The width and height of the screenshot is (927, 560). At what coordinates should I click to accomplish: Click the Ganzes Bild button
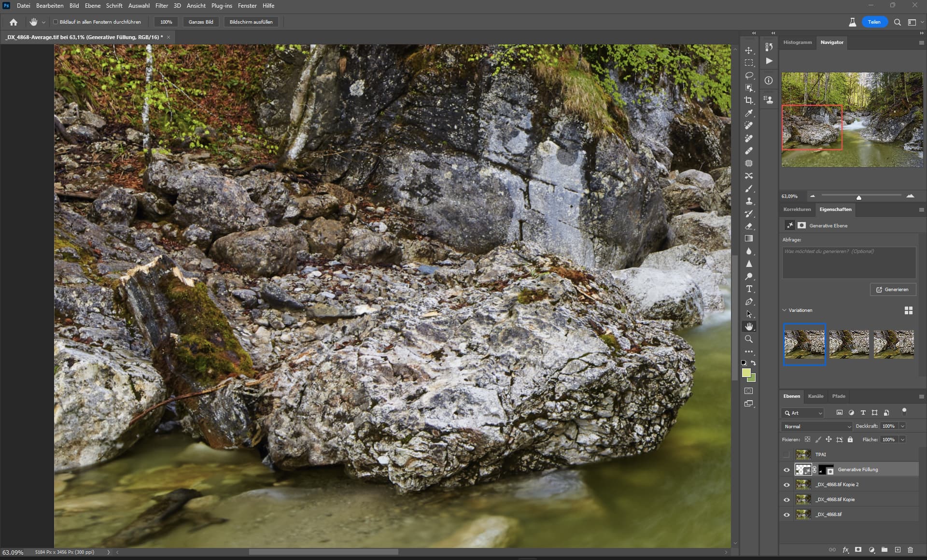(201, 22)
